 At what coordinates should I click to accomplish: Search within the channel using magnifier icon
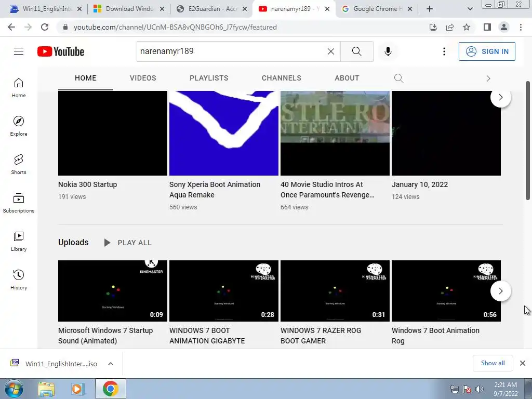point(398,78)
